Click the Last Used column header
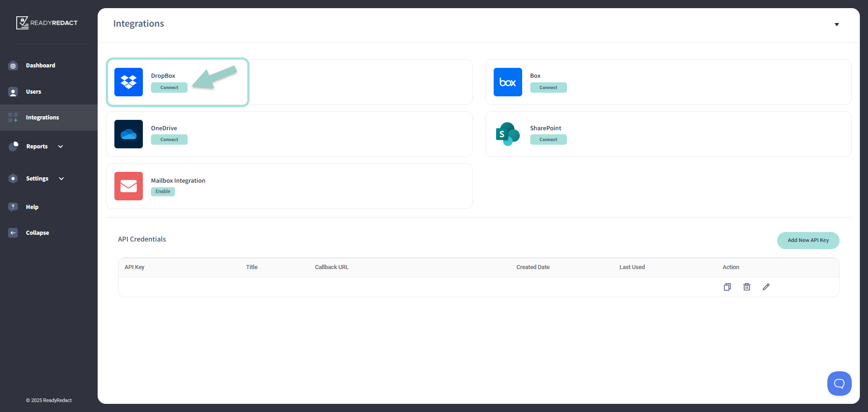Image resolution: width=868 pixels, height=412 pixels. [632, 267]
